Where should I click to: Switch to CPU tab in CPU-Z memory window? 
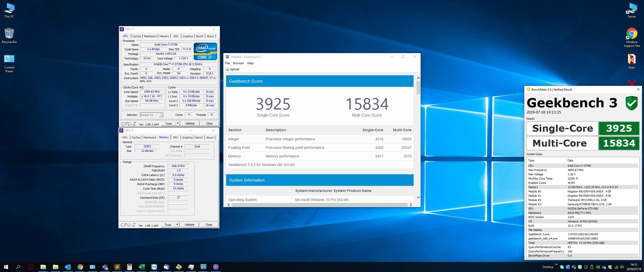pos(125,138)
